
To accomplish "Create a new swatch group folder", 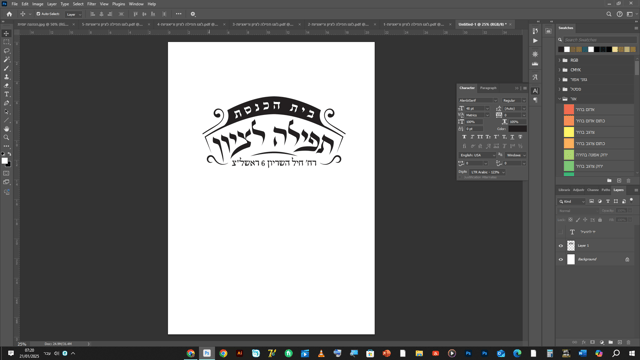I will 609,180.
